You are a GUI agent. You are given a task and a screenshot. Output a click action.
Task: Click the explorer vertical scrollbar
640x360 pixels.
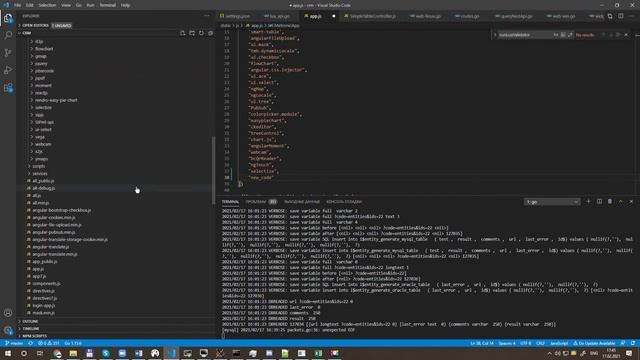[x=213, y=171]
